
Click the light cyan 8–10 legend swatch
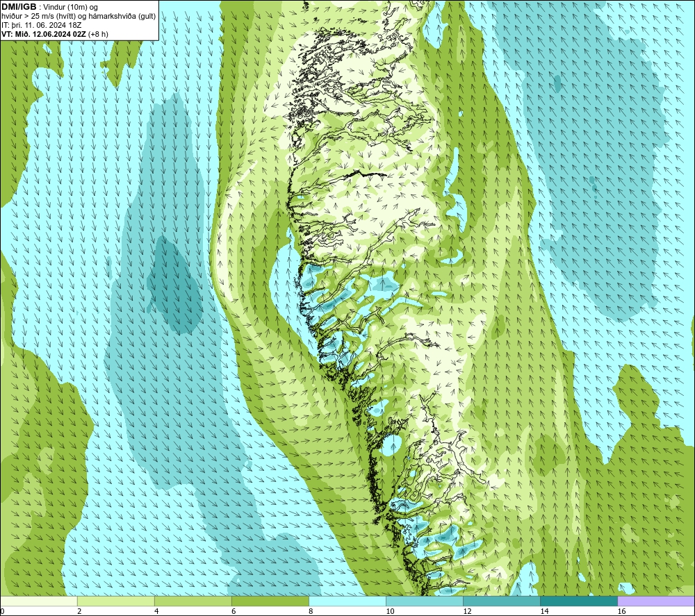tap(347, 601)
